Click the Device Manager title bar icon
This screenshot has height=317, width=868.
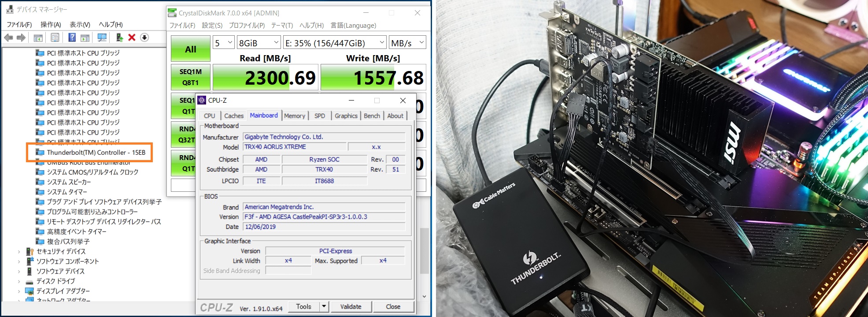coord(10,9)
